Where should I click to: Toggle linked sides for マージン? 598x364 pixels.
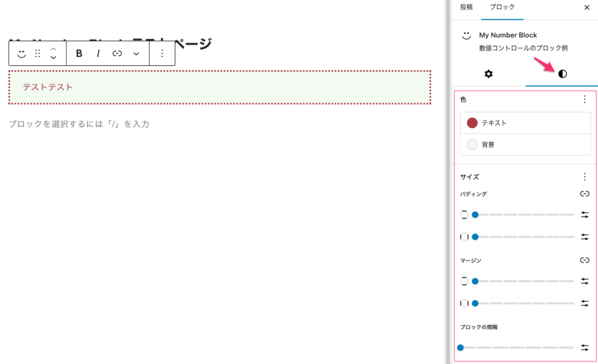(585, 261)
